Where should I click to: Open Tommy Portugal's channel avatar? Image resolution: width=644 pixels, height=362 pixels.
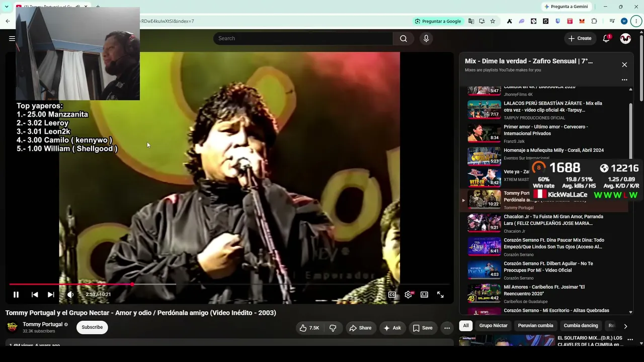[x=12, y=327]
